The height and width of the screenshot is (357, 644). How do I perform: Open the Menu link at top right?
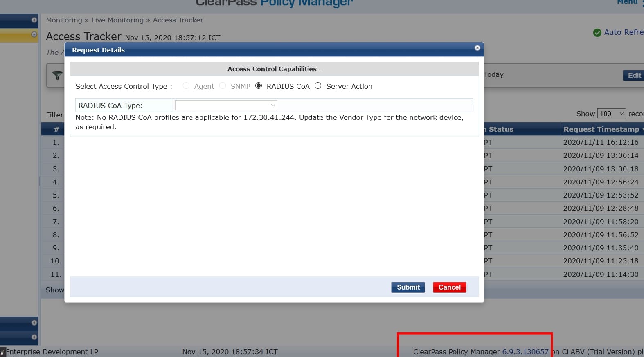pos(627,2)
